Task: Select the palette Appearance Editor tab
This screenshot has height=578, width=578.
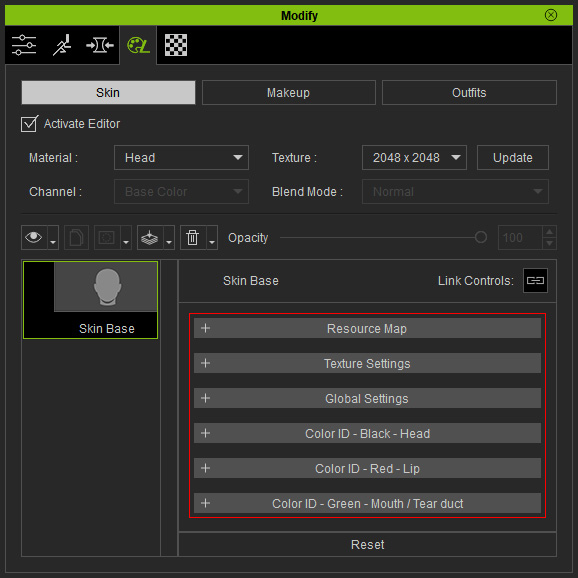Action: [138, 45]
